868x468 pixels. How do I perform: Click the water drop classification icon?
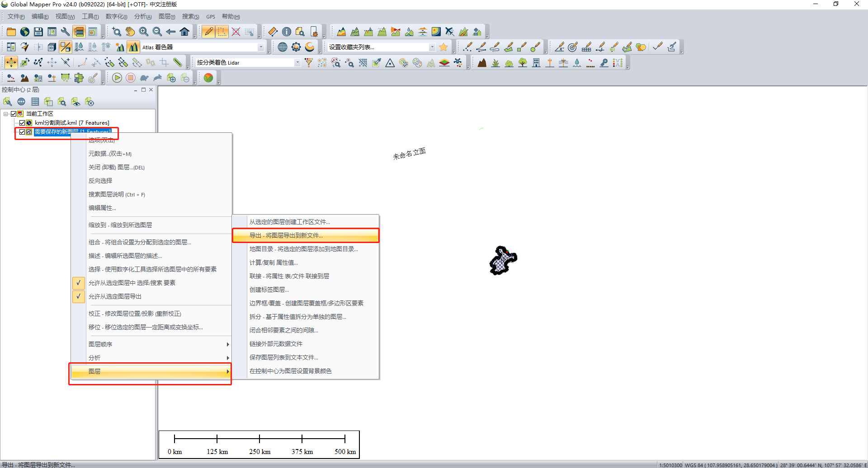(577, 63)
